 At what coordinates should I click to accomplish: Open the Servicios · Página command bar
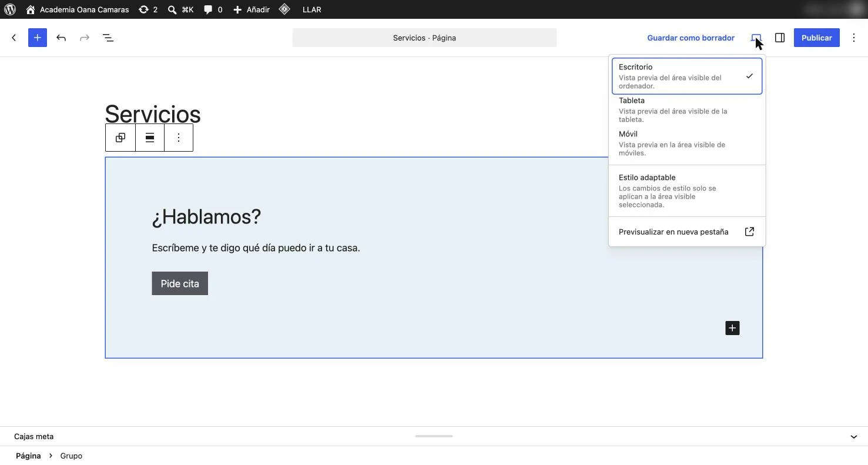(x=424, y=38)
